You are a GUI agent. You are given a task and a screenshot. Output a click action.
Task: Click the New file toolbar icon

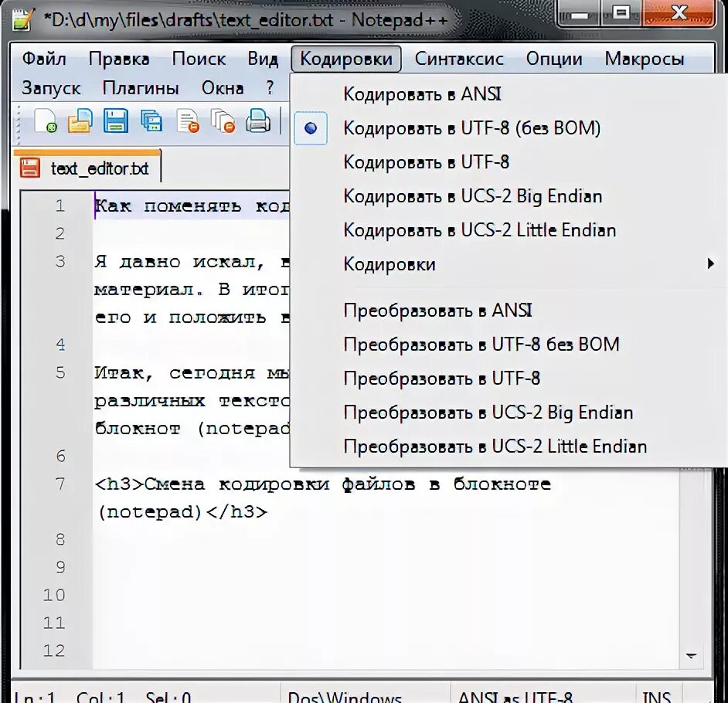click(46, 121)
